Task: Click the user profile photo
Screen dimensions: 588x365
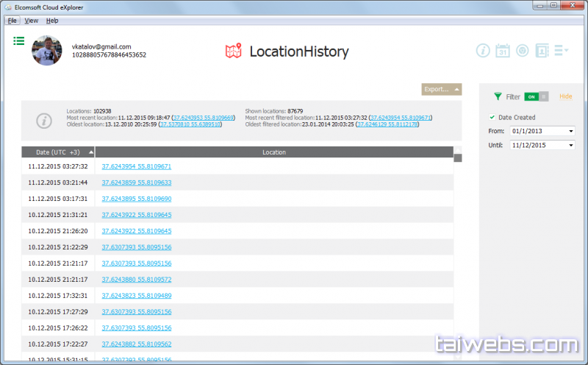Action: [47, 50]
